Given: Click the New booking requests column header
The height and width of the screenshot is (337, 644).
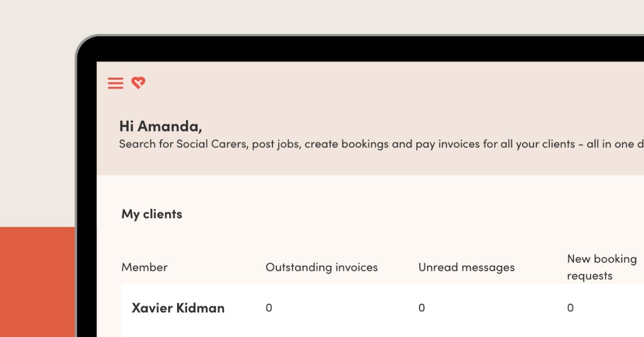Looking at the screenshot, I should point(602,267).
